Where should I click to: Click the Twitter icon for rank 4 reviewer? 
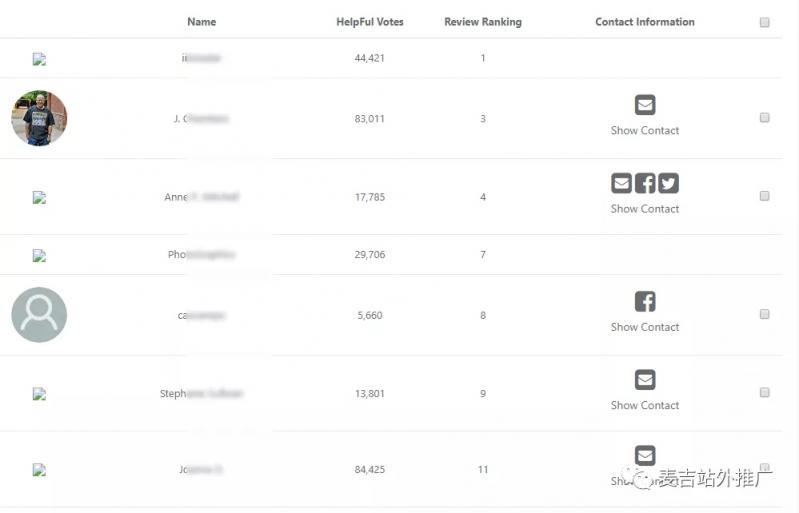(669, 183)
